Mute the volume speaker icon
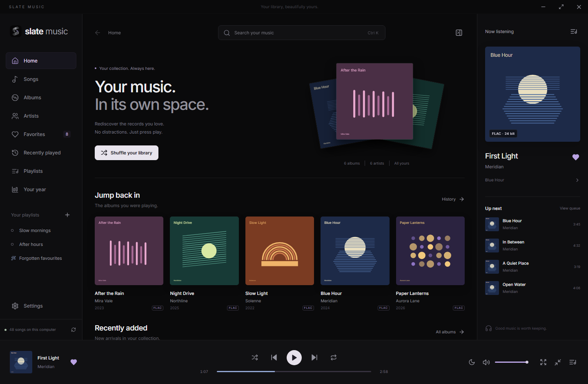Image resolution: width=588 pixels, height=384 pixels. click(486, 362)
